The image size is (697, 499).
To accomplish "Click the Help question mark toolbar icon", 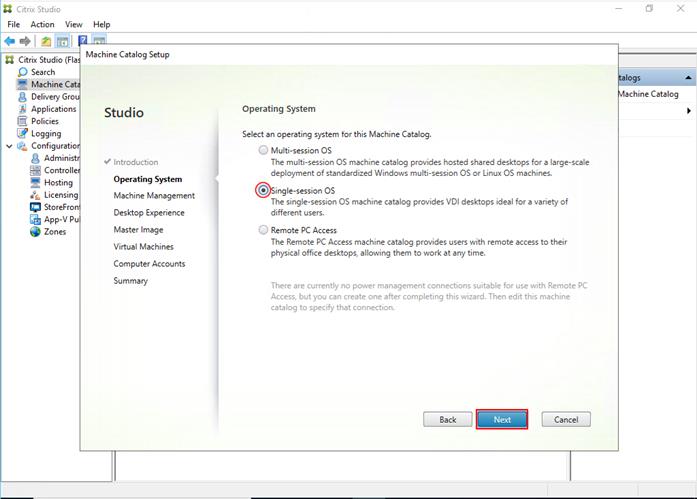I will coord(83,41).
